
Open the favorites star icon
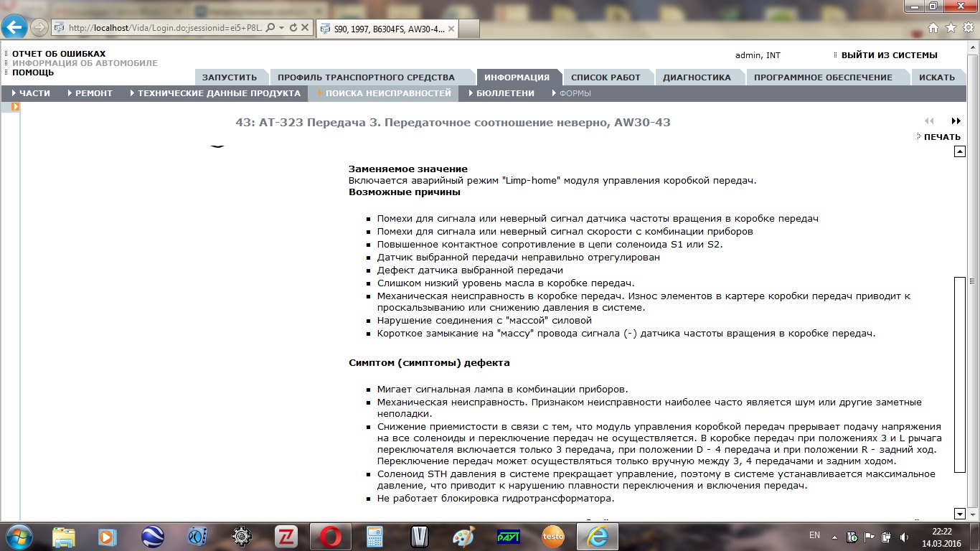tap(951, 28)
